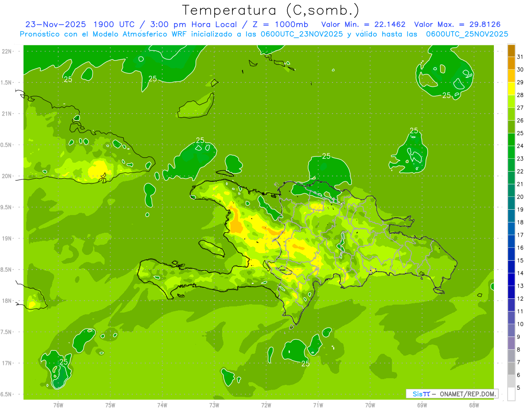The height and width of the screenshot is (411, 532).
Task: Pick the lime swatch between 27 and 28
Action: tap(511, 101)
